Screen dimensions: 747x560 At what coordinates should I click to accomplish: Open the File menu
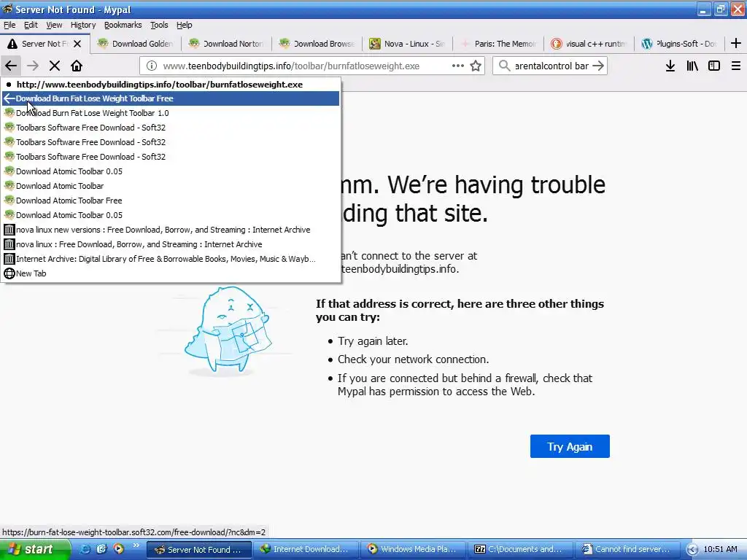coord(9,25)
